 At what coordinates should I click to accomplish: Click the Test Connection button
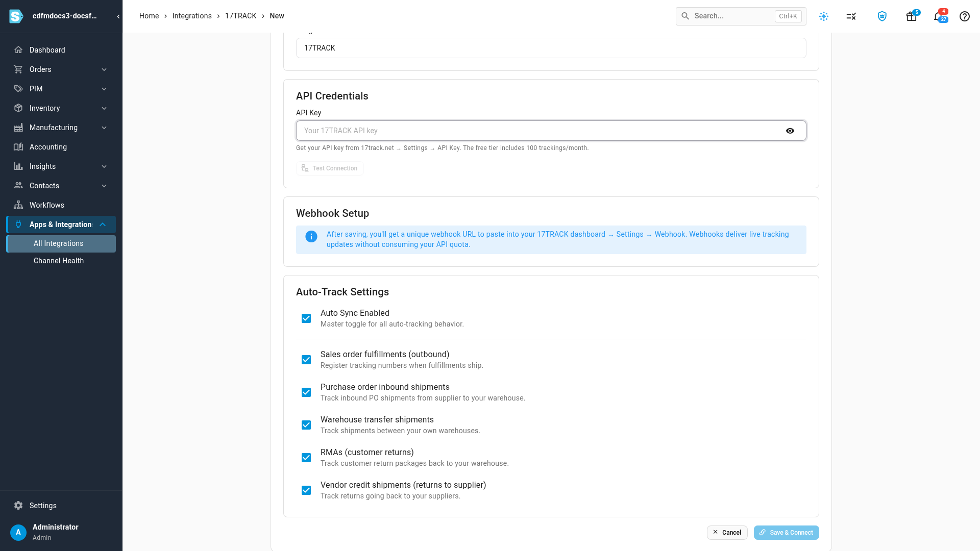330,168
